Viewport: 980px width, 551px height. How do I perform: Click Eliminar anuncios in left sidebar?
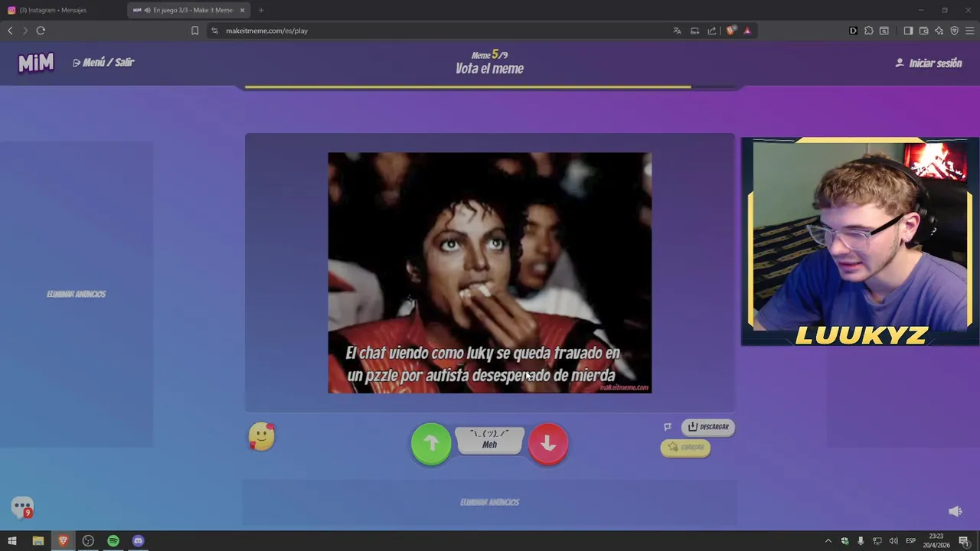point(77,294)
